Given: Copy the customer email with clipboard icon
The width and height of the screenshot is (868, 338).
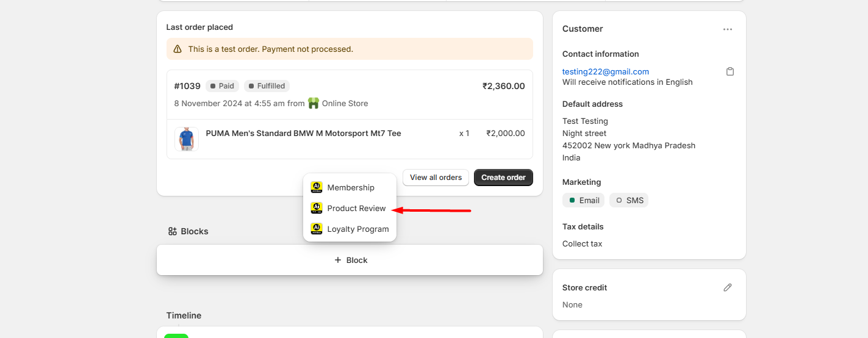Looking at the screenshot, I should (730, 71).
